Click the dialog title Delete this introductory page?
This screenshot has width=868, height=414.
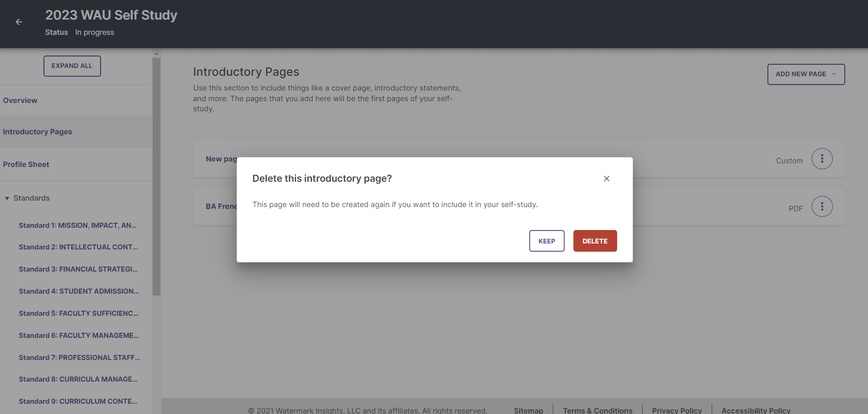(322, 178)
